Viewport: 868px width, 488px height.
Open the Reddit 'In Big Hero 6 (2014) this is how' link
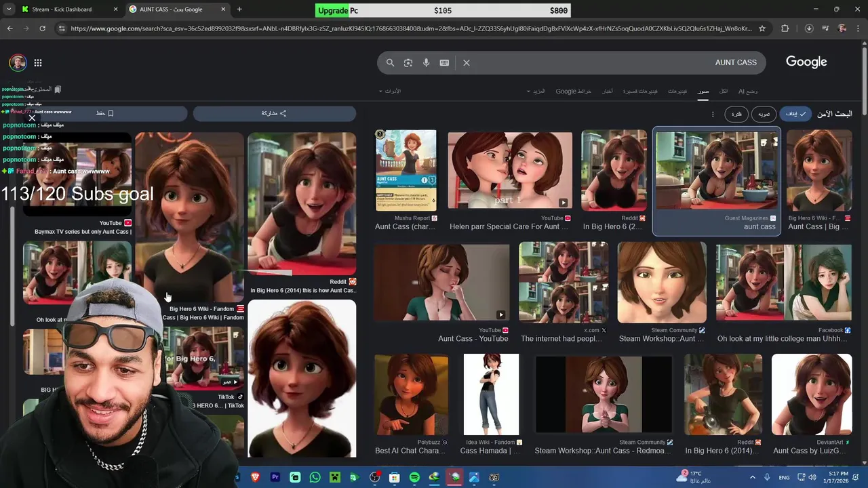pyautogui.click(x=302, y=290)
